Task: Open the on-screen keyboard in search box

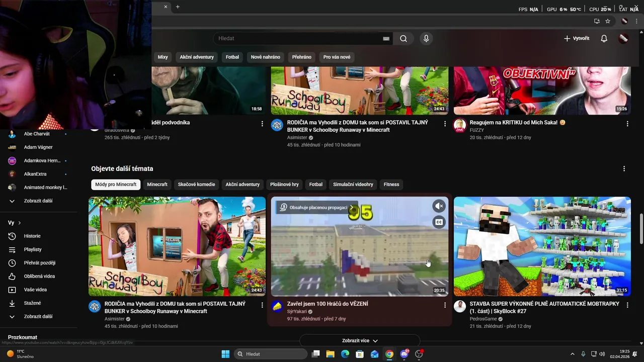Action: [386, 38]
